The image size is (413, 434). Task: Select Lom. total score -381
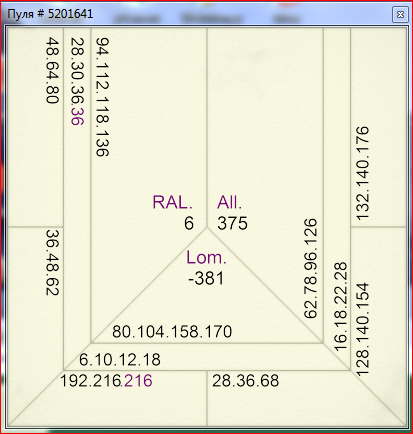(206, 278)
